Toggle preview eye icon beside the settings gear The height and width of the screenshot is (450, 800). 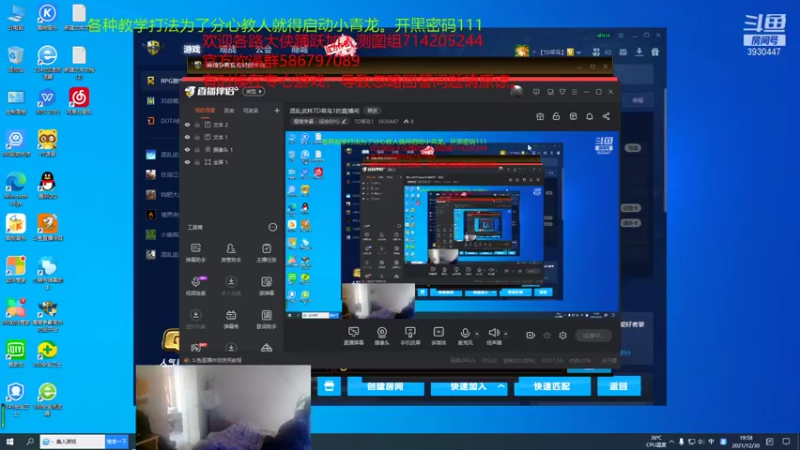click(547, 335)
